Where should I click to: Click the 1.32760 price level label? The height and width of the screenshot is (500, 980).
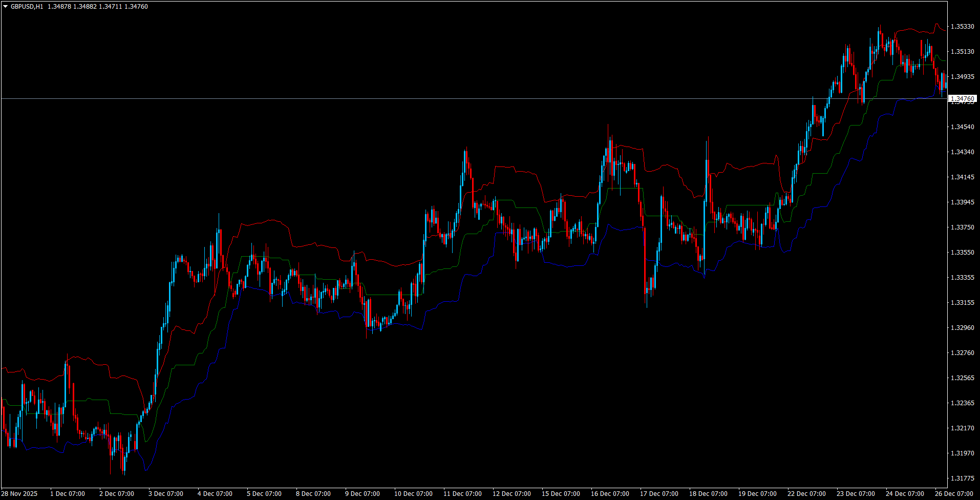click(x=963, y=353)
